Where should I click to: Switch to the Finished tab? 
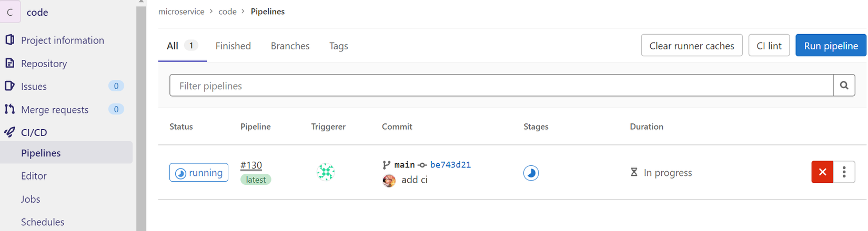pyautogui.click(x=233, y=46)
